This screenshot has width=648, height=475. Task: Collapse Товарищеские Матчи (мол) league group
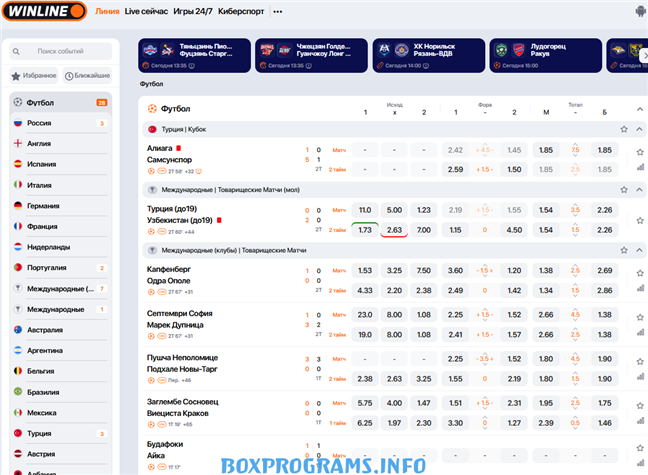coord(640,189)
